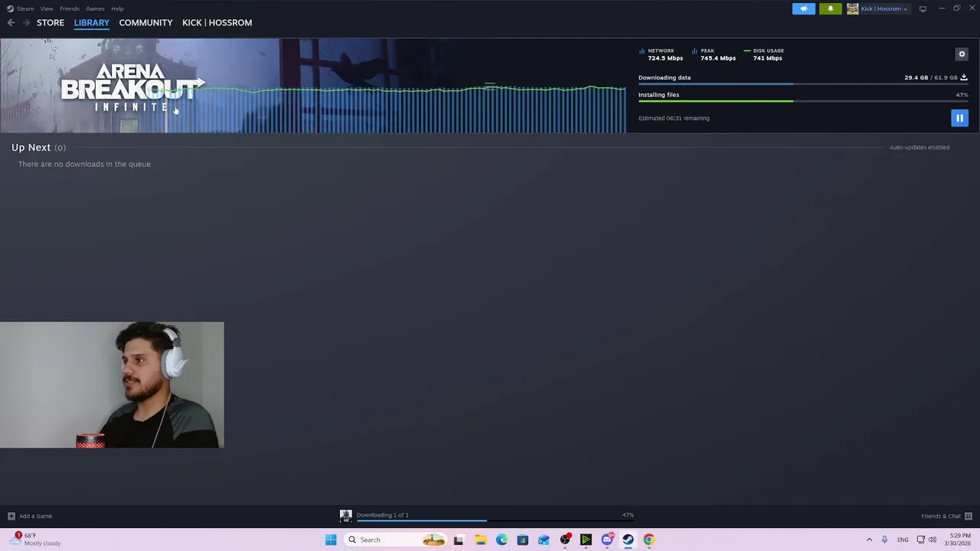Click the Friends & Chat icon

tap(969, 516)
